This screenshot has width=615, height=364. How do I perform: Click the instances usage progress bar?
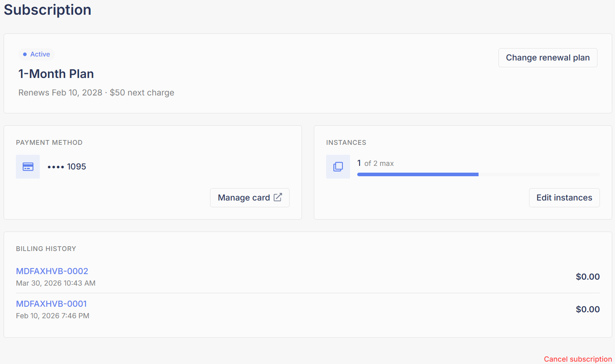479,174
